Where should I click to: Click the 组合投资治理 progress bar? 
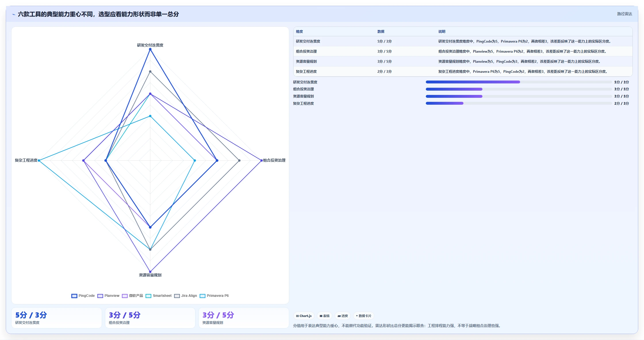tap(519, 89)
